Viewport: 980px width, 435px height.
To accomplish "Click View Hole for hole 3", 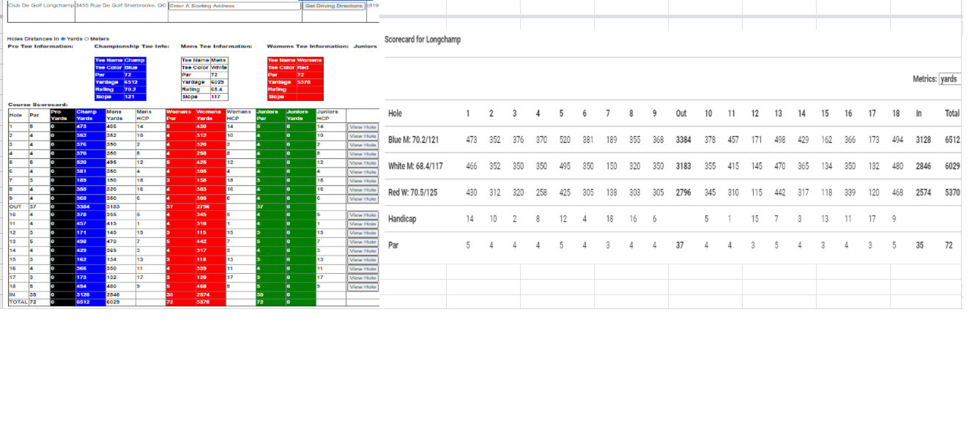I will point(363,145).
